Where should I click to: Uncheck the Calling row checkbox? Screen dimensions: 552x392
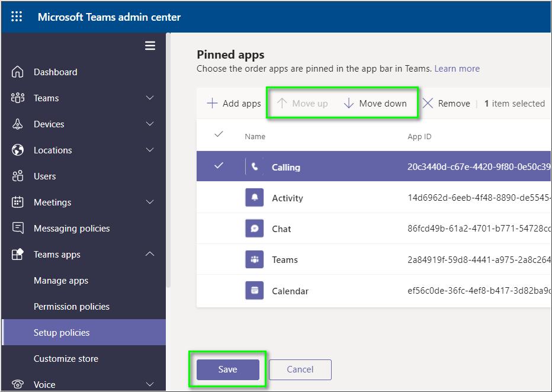click(x=219, y=165)
